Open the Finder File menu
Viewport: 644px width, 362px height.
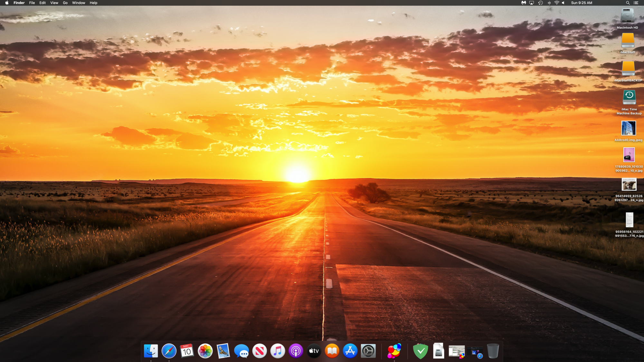tap(32, 3)
